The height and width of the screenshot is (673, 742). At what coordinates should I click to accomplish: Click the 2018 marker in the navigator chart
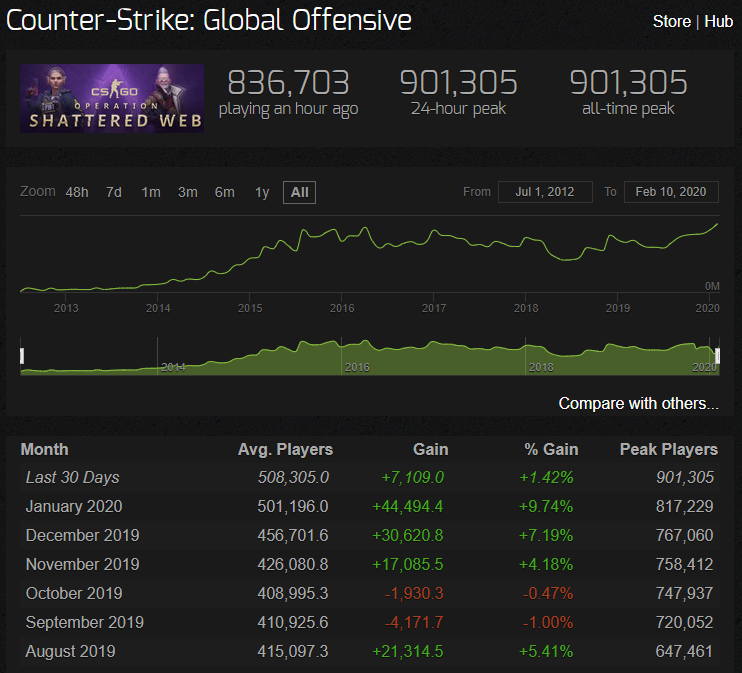541,367
